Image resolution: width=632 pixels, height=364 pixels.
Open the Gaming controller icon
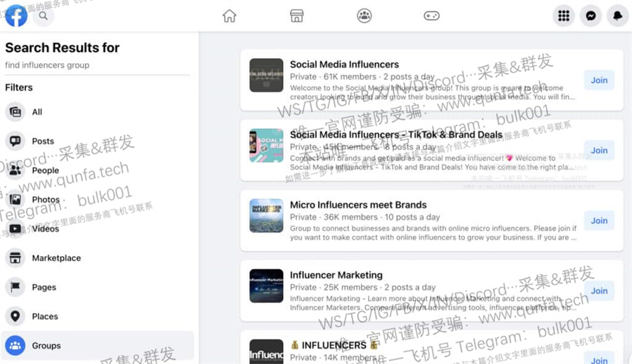(432, 15)
